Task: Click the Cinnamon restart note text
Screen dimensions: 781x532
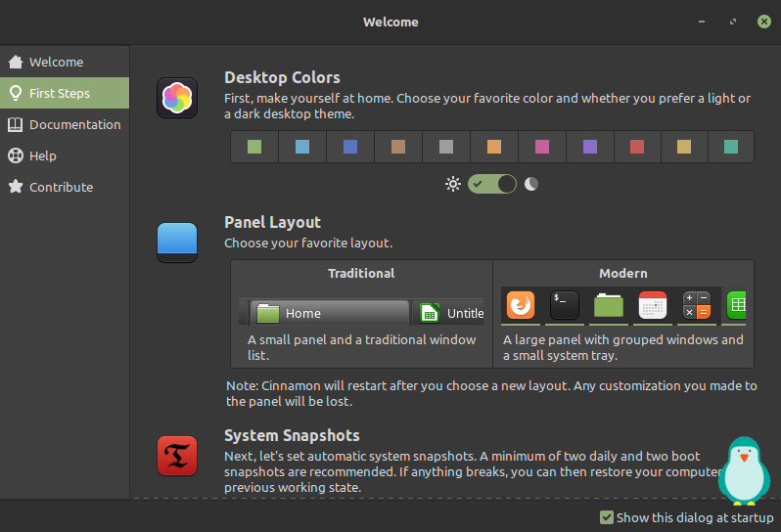Action: tap(491, 394)
